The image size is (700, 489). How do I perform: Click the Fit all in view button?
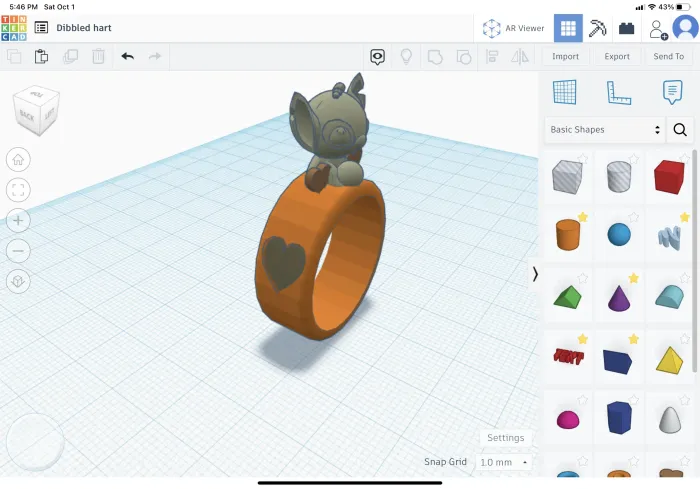[x=18, y=190]
